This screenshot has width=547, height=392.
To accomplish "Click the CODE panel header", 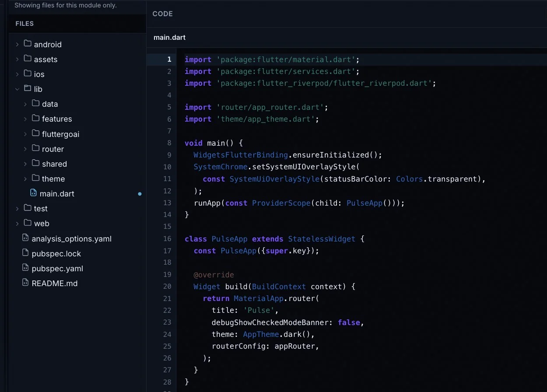I will tap(162, 14).
